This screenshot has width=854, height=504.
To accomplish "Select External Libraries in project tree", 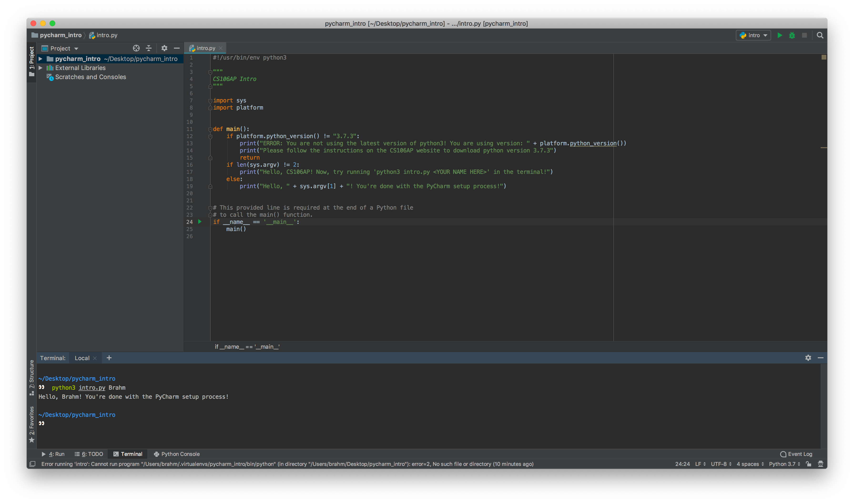I will (x=80, y=68).
